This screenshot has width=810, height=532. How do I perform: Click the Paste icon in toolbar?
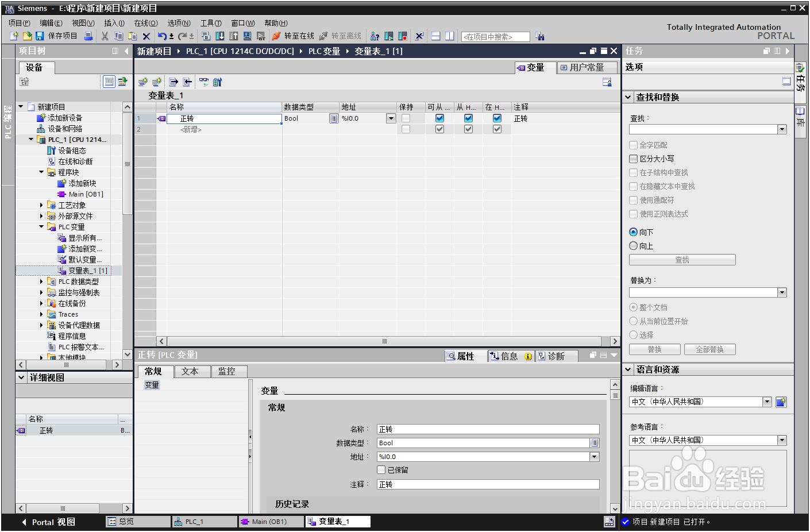pos(132,36)
